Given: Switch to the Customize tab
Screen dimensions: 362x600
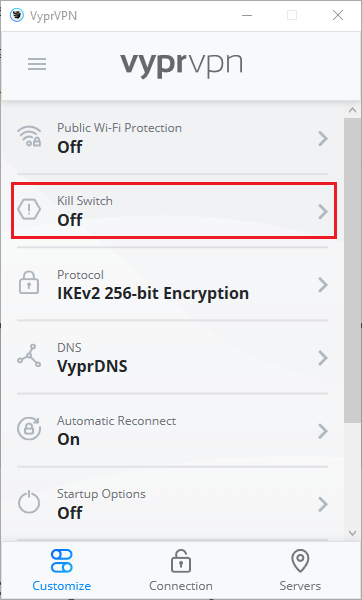Looking at the screenshot, I should pyautogui.click(x=62, y=571).
